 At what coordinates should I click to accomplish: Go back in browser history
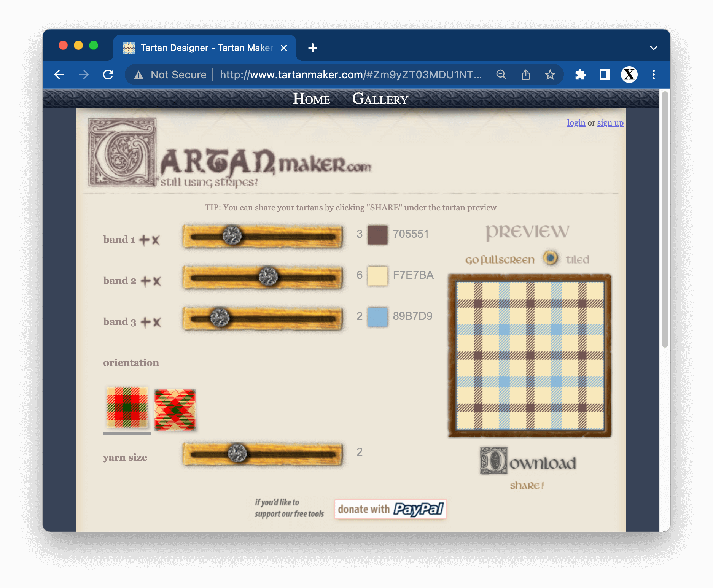tap(59, 75)
